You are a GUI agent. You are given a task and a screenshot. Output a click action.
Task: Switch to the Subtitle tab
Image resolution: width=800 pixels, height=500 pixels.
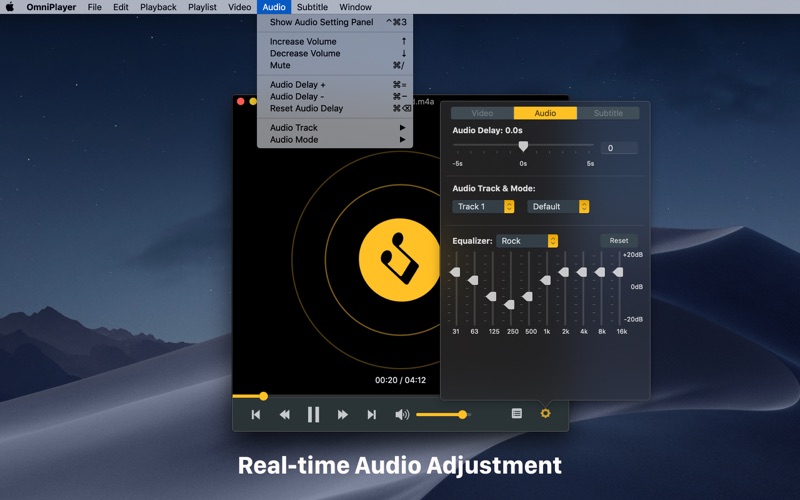click(608, 113)
